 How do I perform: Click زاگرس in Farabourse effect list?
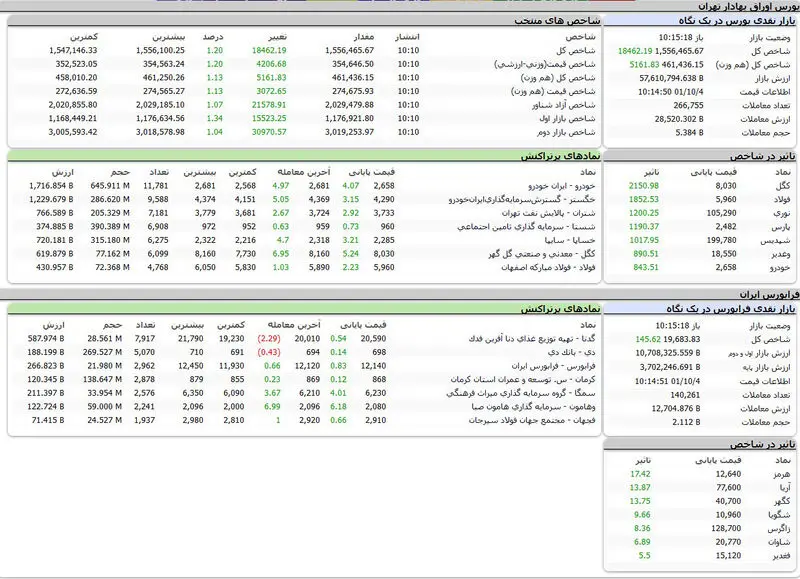click(x=779, y=529)
